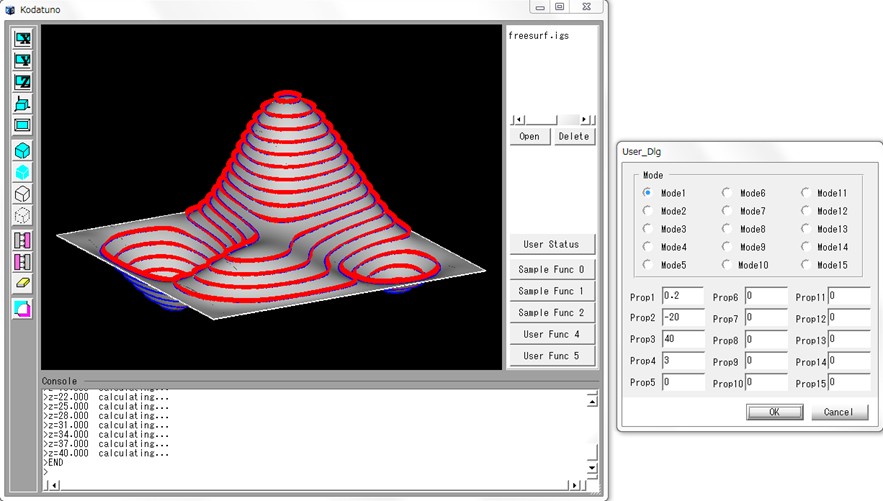Click the gray H-shaped toolbar icon

tap(22, 240)
